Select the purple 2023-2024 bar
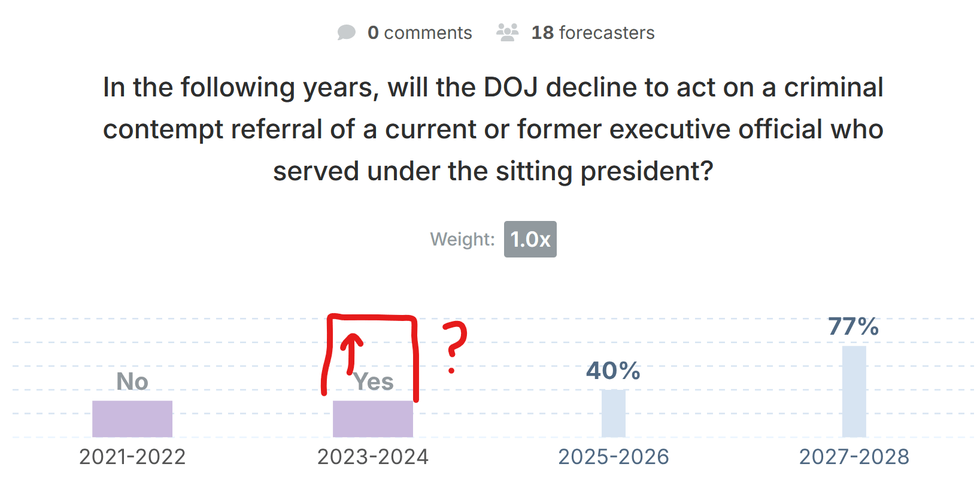Image resolution: width=980 pixels, height=500 pixels. [373, 419]
